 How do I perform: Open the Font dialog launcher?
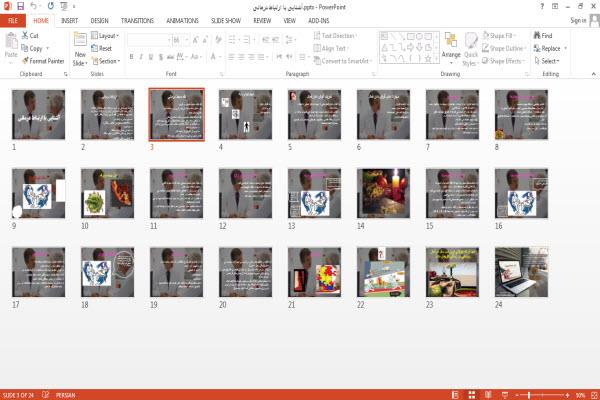pyautogui.click(x=222, y=74)
